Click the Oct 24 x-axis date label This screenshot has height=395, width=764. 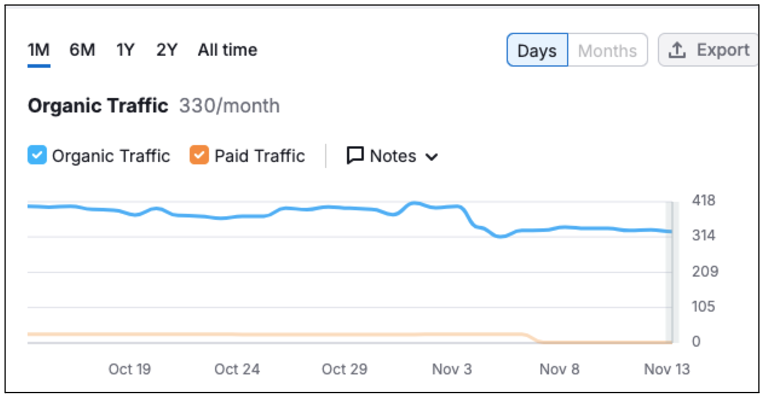click(x=237, y=369)
